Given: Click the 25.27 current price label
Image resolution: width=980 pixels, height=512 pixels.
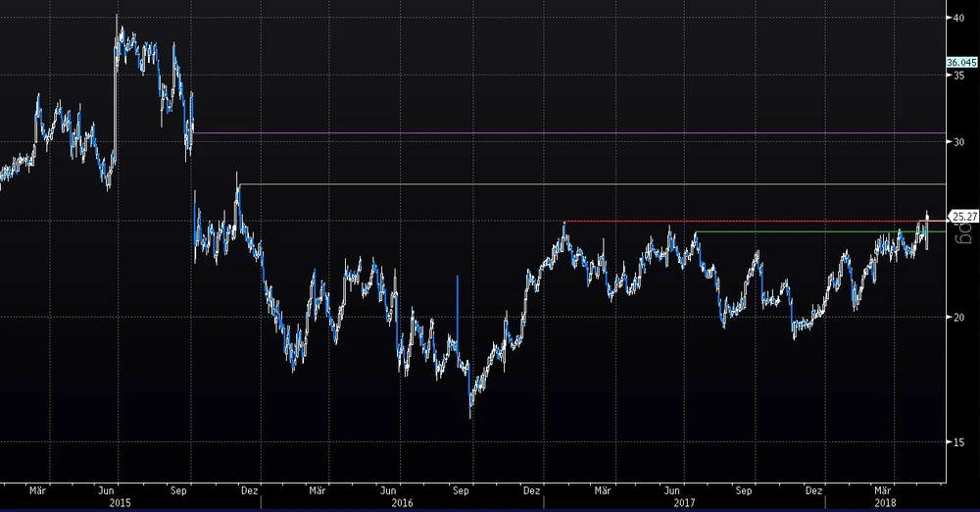Looking at the screenshot, I should click(964, 216).
